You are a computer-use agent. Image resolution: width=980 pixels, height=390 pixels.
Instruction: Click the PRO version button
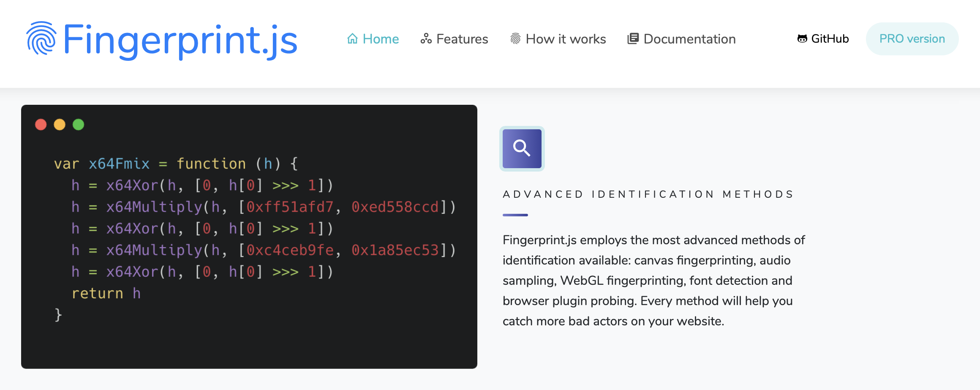pyautogui.click(x=912, y=38)
